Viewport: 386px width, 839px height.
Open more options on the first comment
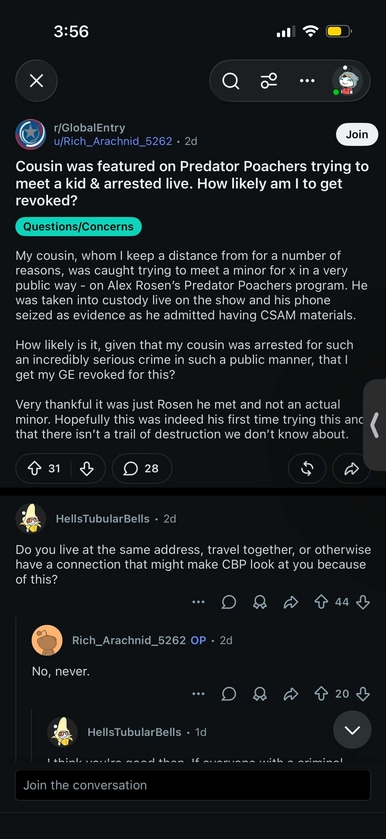[198, 602]
